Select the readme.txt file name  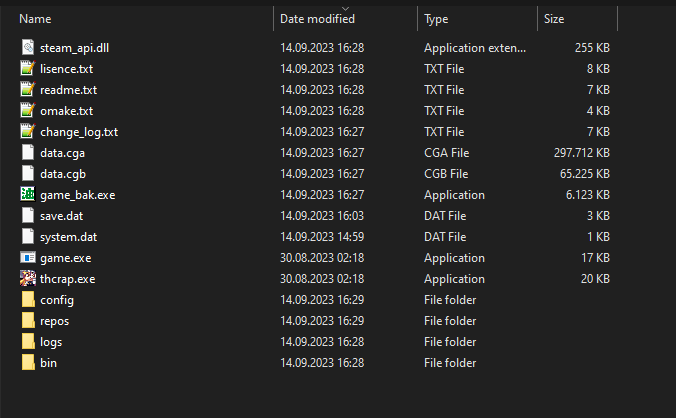click(x=68, y=90)
